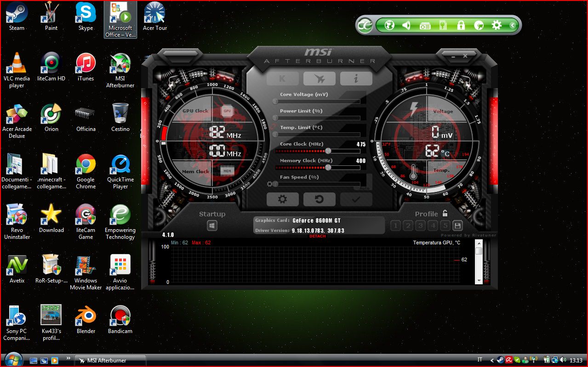Select the Steam desktop shortcut

pyautogui.click(x=17, y=16)
